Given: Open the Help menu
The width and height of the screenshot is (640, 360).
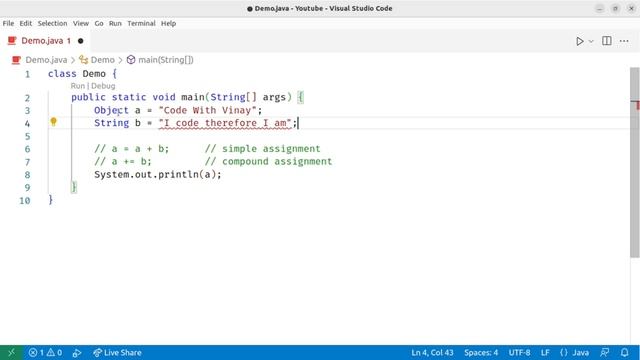Looking at the screenshot, I should pyautogui.click(x=168, y=23).
